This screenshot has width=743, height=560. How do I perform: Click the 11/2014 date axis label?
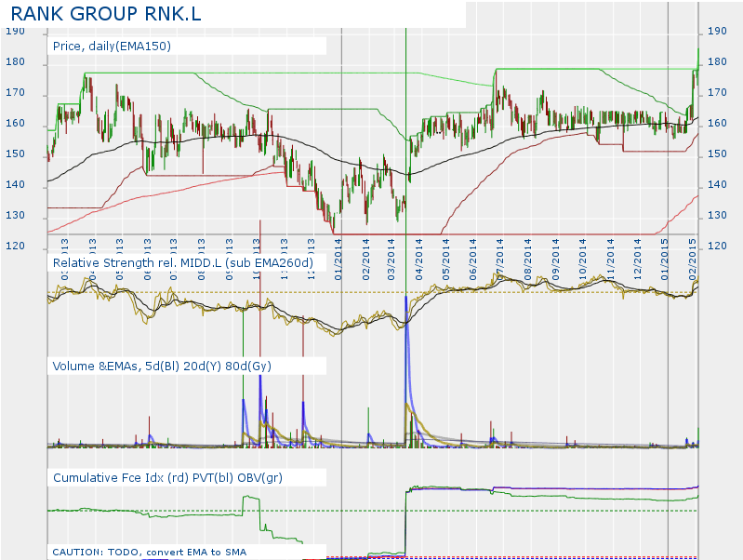[610, 260]
